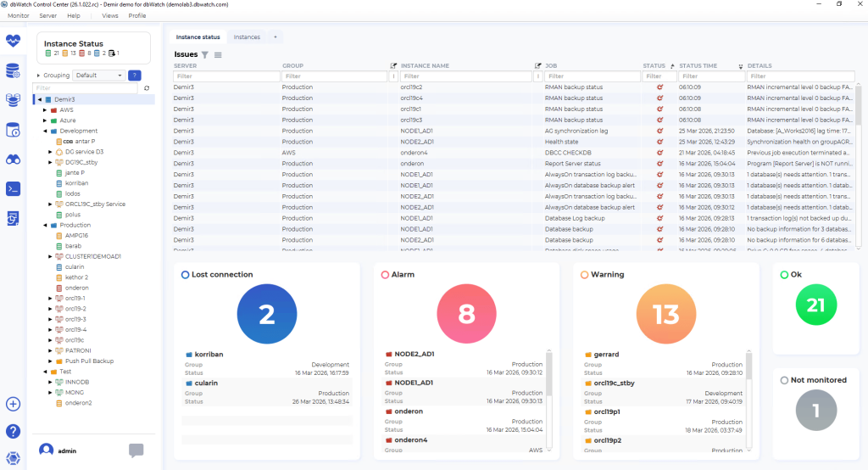Refresh the instance tree filter
The height and width of the screenshot is (470, 868).
(147, 88)
